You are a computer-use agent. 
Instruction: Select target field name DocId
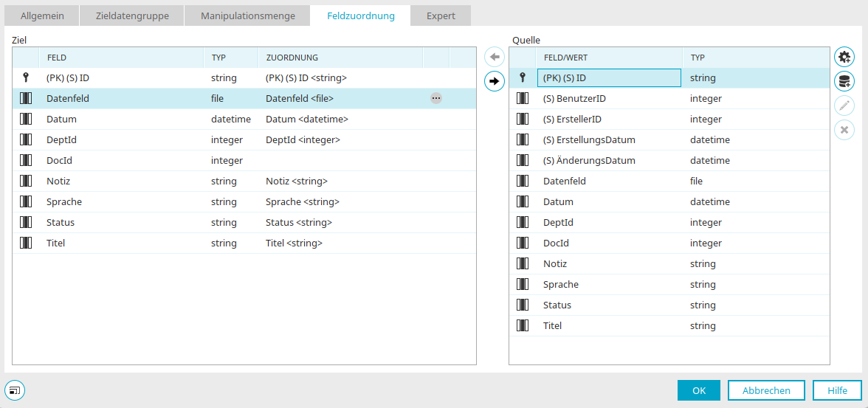pyautogui.click(x=59, y=161)
